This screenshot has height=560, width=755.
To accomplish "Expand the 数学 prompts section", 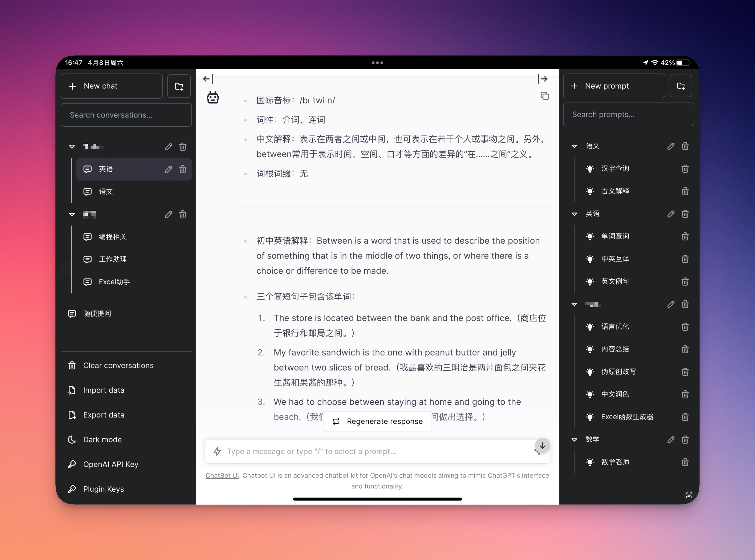I will click(x=576, y=439).
